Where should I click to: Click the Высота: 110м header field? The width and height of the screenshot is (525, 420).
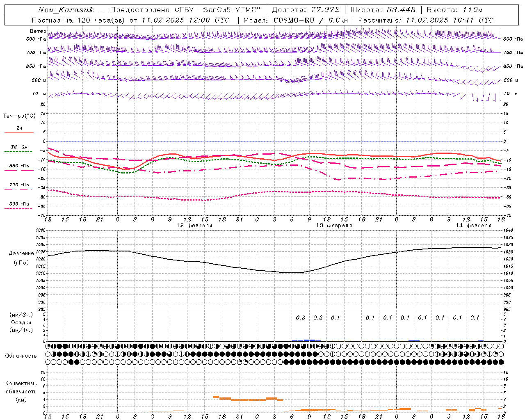pos(454,10)
